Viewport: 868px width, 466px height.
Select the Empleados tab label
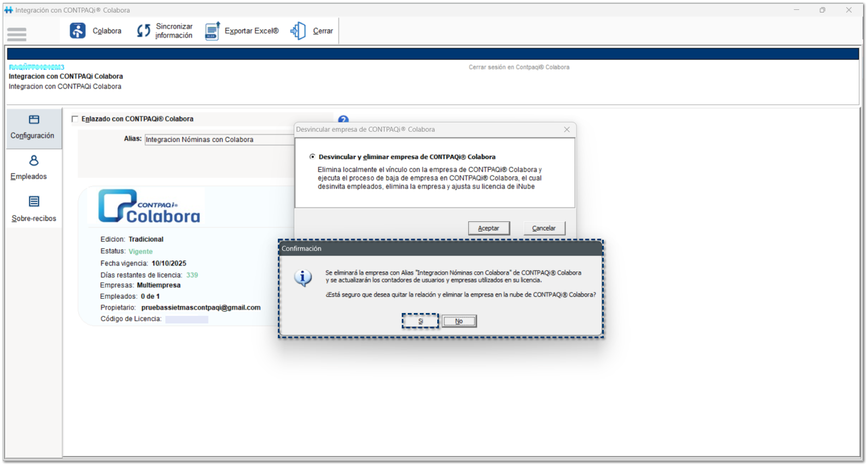pos(28,176)
